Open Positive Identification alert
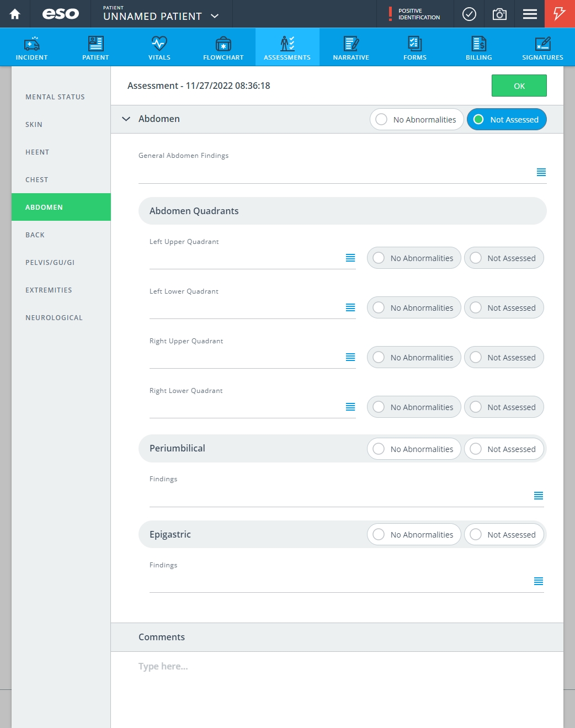The height and width of the screenshot is (728, 575). [415, 14]
